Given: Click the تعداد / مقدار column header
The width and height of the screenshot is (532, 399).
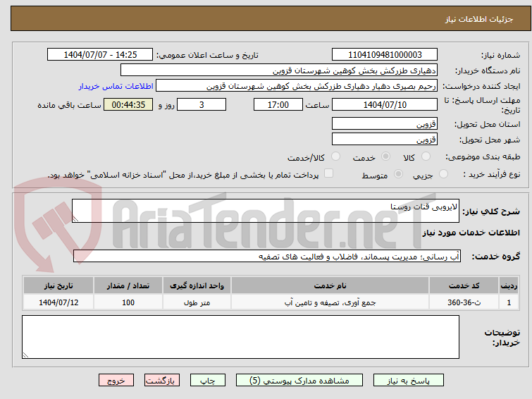Looking at the screenshot, I should pos(128,286).
